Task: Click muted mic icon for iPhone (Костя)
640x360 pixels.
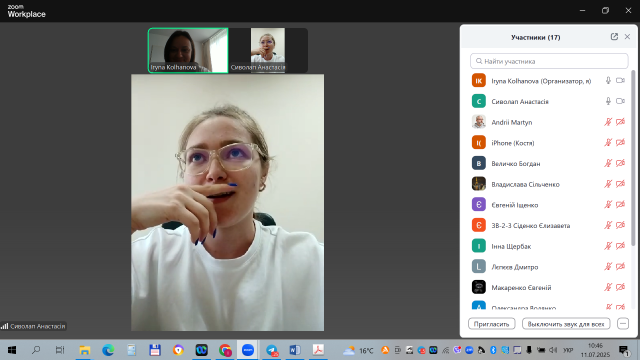Action: (x=608, y=142)
